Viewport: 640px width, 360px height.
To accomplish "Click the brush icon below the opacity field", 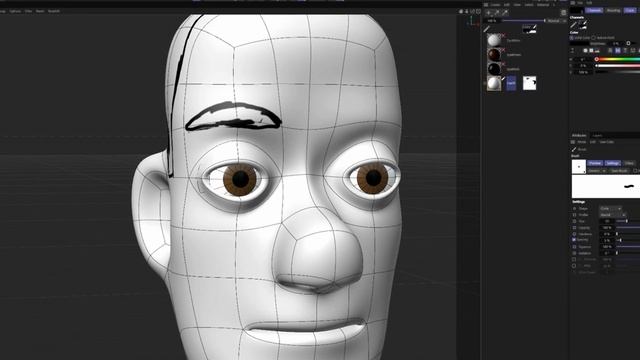I will point(486,29).
